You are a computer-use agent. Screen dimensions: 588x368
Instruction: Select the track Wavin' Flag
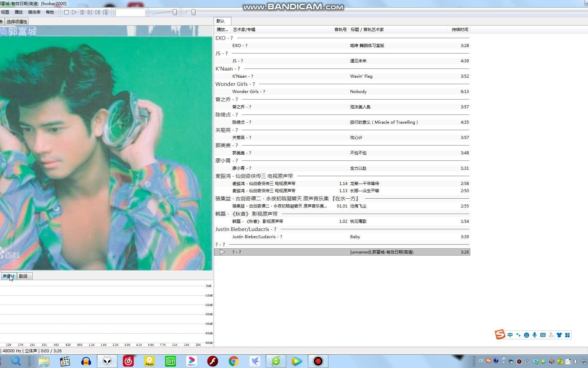pos(342,76)
